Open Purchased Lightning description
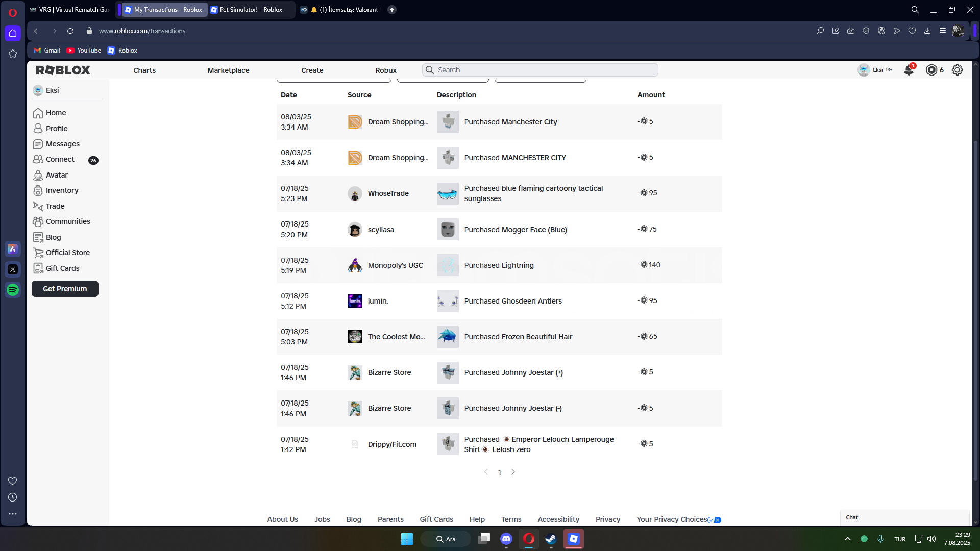This screenshot has width=980, height=551. click(x=499, y=265)
